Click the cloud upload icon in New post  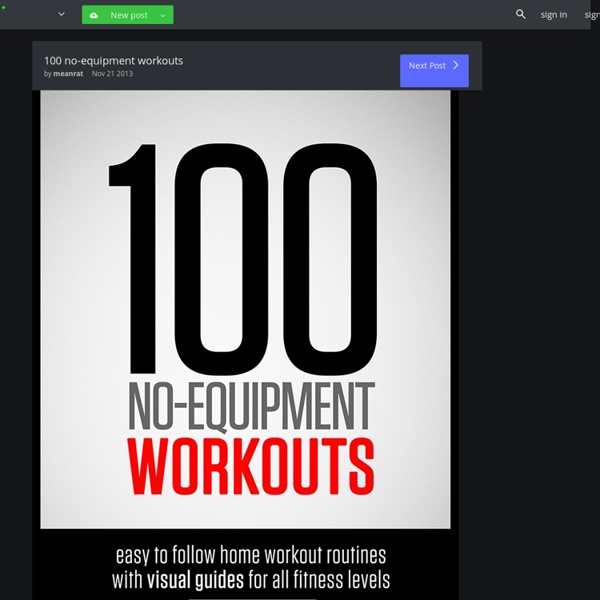94,15
